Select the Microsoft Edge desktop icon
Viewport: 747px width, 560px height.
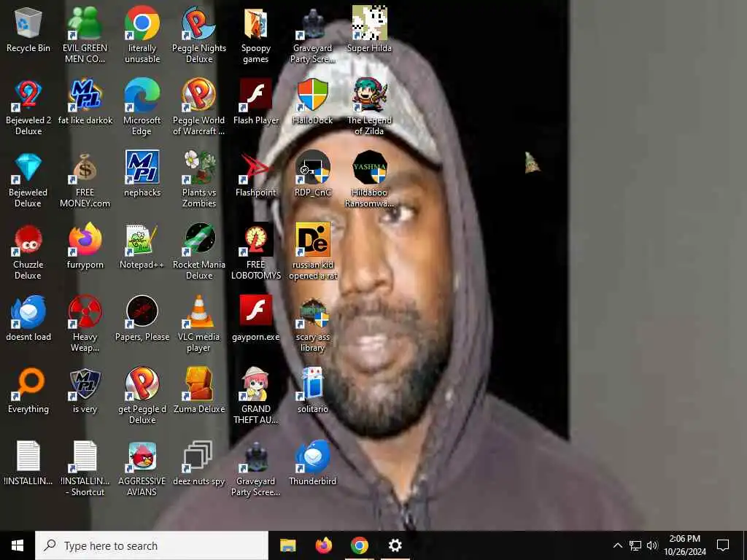tap(142, 96)
